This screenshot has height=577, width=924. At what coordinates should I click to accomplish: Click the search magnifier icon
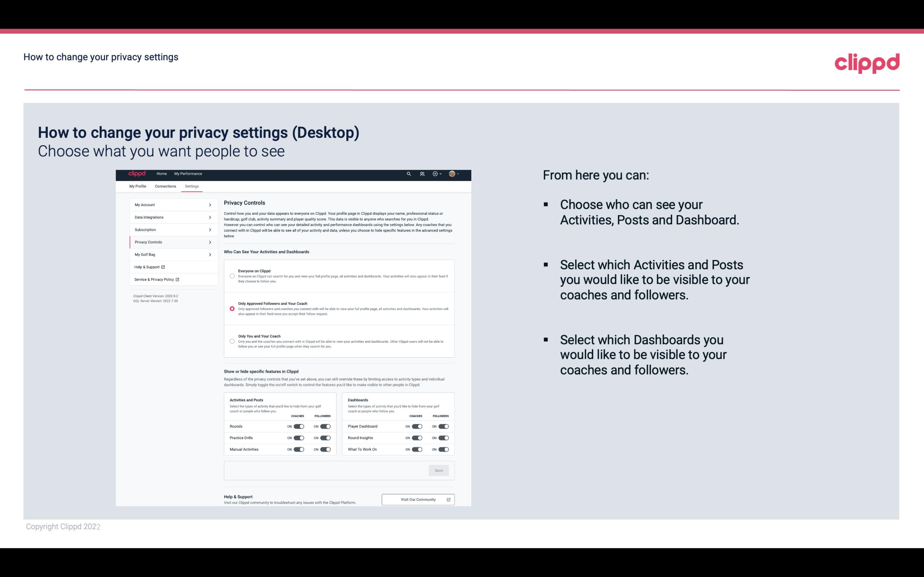coord(409,174)
